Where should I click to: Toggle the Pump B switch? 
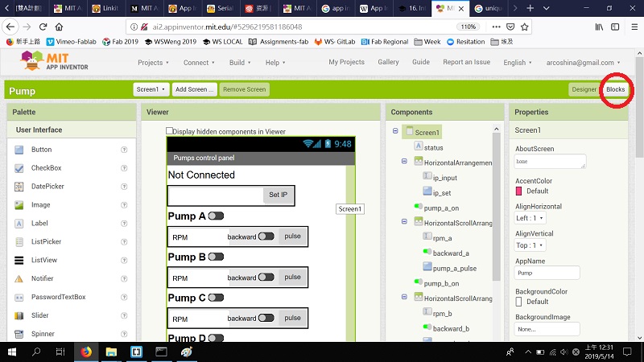[216, 257]
